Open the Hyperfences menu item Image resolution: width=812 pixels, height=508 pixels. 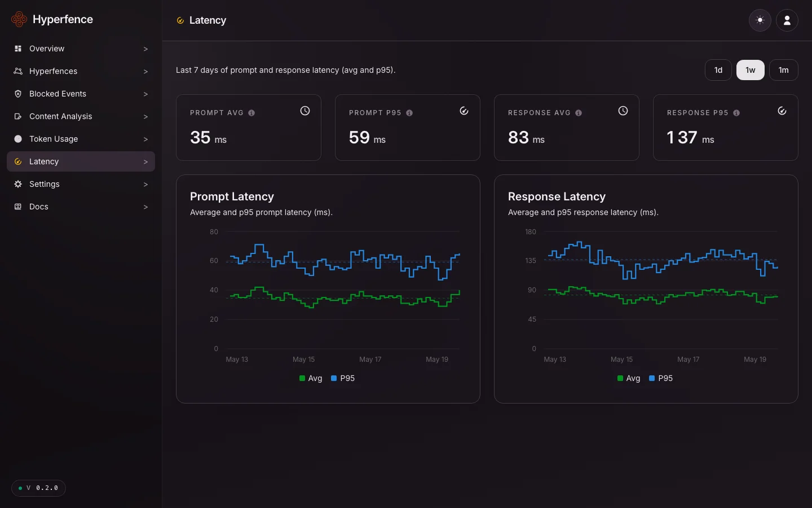coord(81,71)
